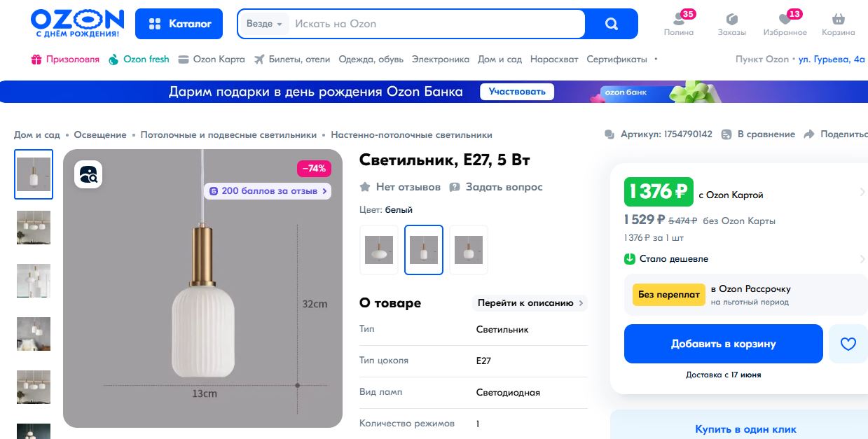868x439 pixels.
Task: Open the Электроника menu item
Action: (441, 60)
